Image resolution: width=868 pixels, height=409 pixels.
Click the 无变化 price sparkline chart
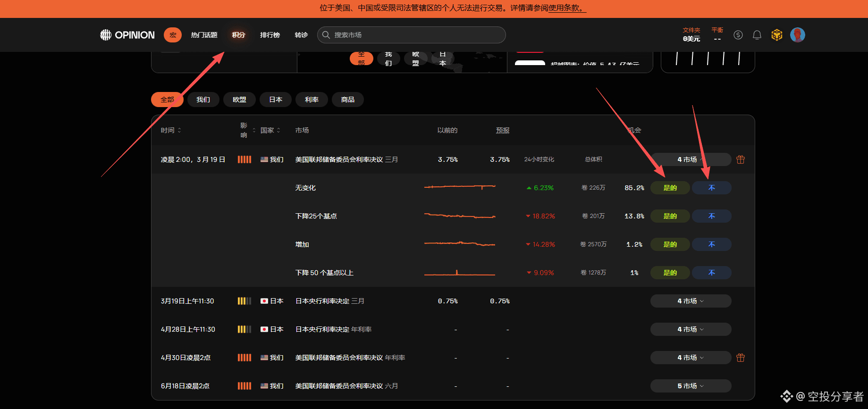click(x=460, y=187)
